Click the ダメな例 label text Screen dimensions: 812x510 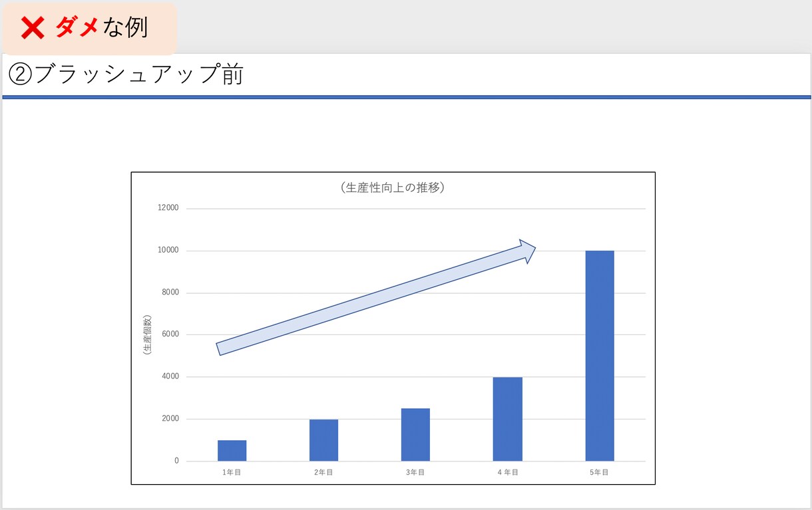[x=101, y=27]
